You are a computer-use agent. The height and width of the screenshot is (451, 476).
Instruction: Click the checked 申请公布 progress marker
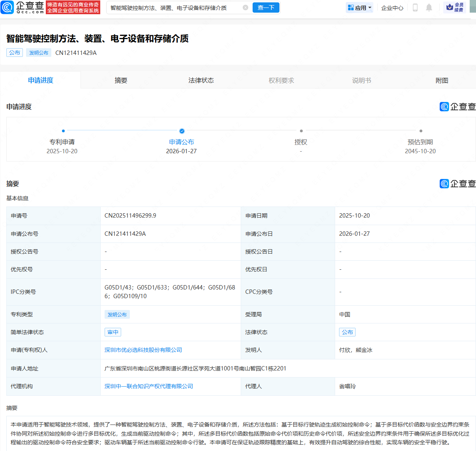182,131
